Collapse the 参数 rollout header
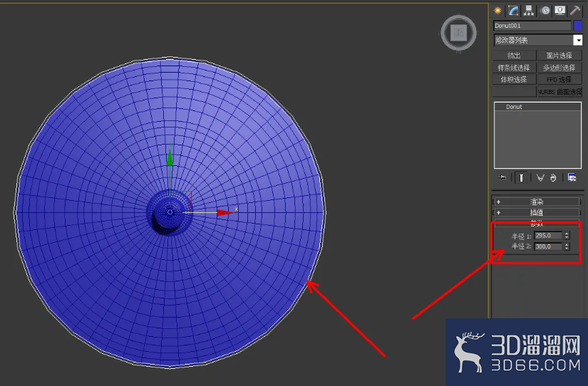The image size is (588, 386). pos(537,223)
